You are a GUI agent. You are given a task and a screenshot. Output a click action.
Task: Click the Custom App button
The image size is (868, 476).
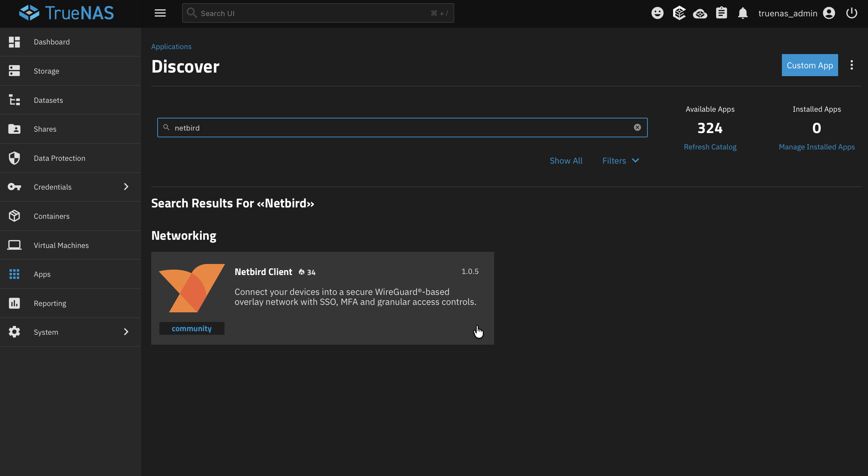[x=809, y=65]
